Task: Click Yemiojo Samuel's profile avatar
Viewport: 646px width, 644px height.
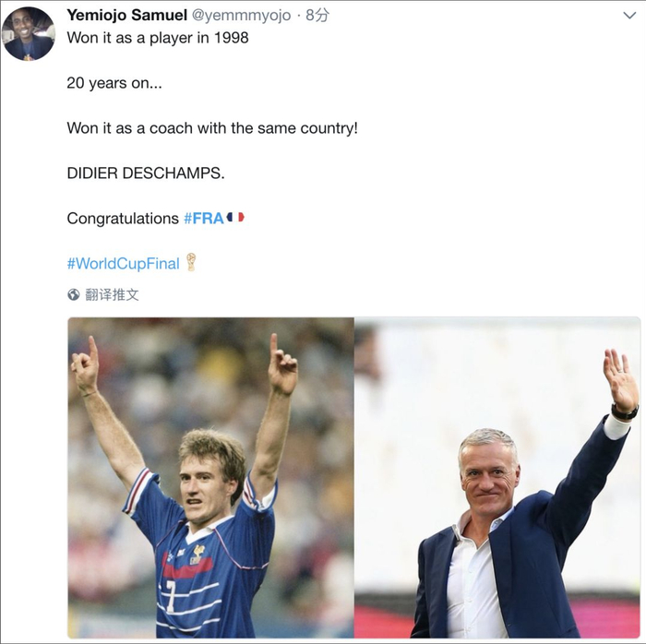Action: pyautogui.click(x=29, y=33)
